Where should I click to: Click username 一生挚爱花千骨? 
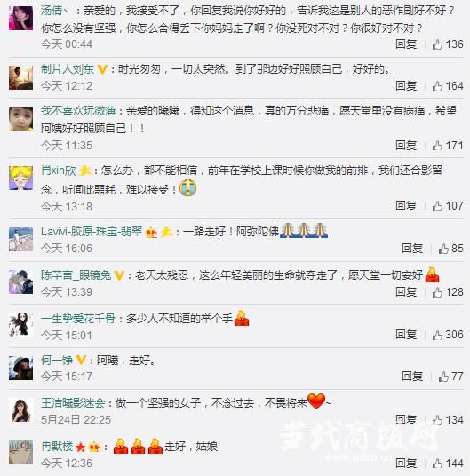click(78, 319)
